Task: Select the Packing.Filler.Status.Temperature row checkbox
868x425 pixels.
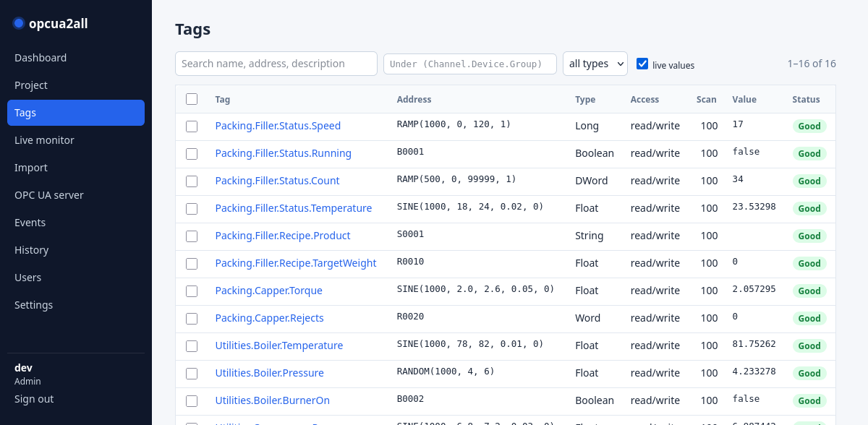Action: pyautogui.click(x=192, y=209)
